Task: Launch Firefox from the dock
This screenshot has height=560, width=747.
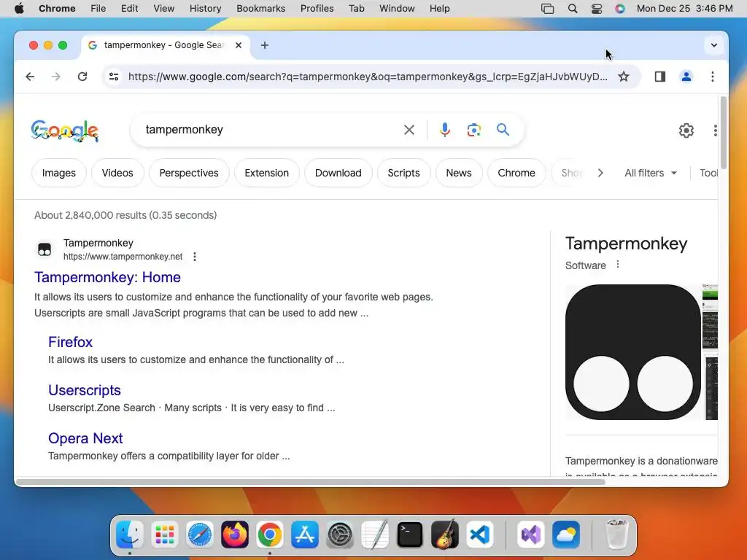Action: pyautogui.click(x=235, y=534)
